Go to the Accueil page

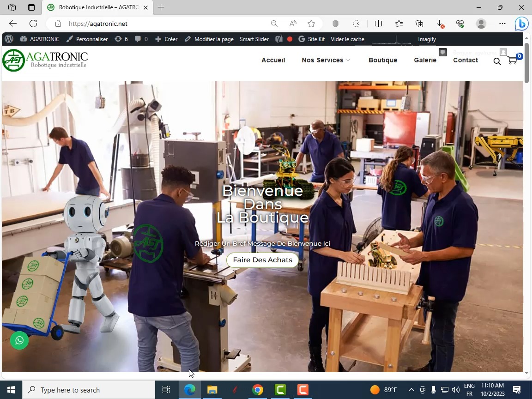click(x=273, y=60)
